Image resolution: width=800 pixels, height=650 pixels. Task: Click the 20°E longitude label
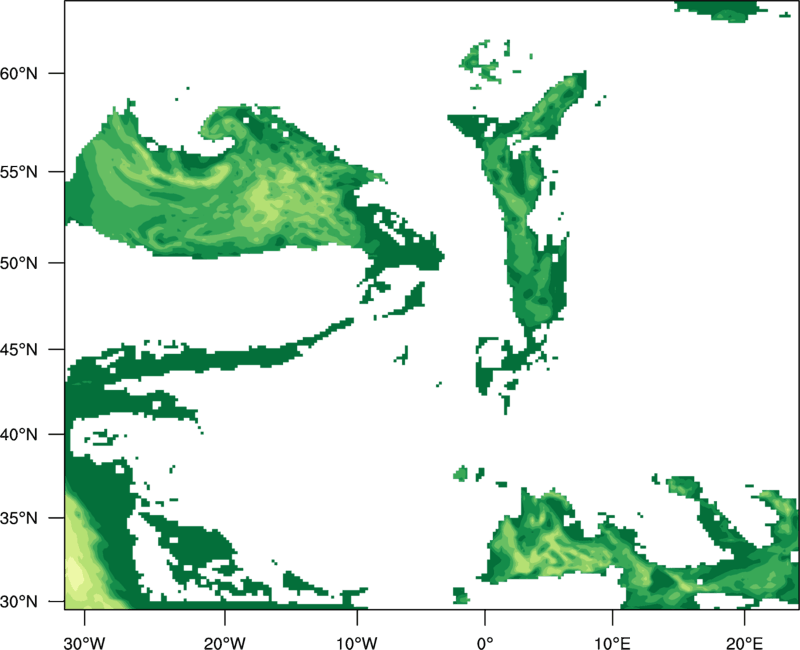pyautogui.click(x=744, y=643)
